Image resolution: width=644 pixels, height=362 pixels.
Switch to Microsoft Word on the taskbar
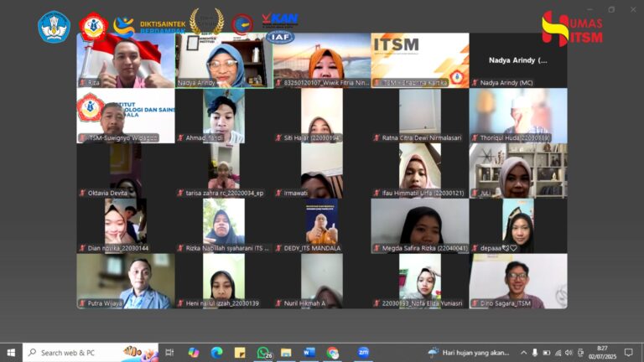[x=309, y=353]
